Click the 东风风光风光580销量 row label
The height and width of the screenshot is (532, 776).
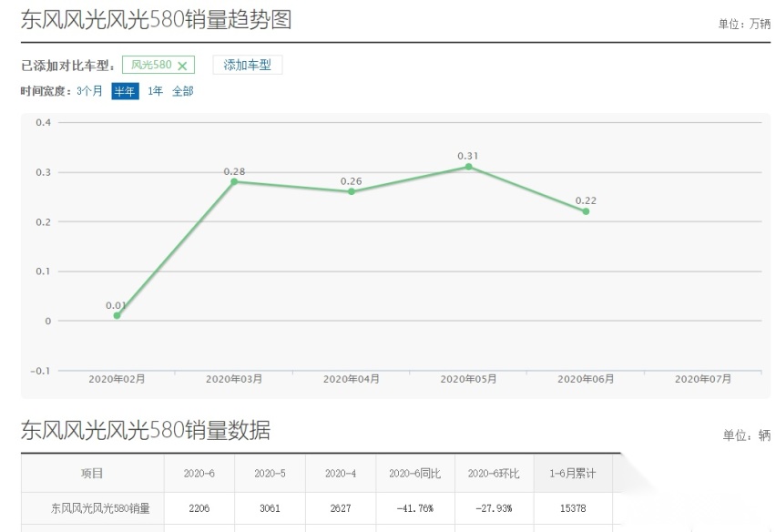click(100, 508)
